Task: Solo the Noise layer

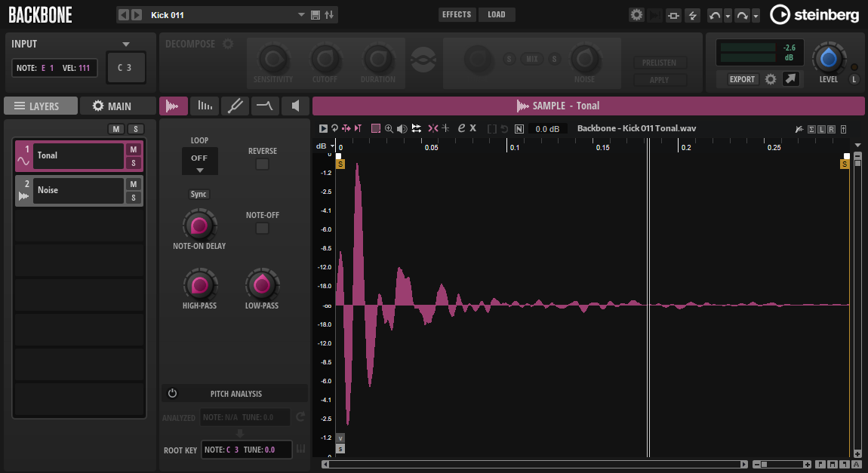Action: coord(134,198)
